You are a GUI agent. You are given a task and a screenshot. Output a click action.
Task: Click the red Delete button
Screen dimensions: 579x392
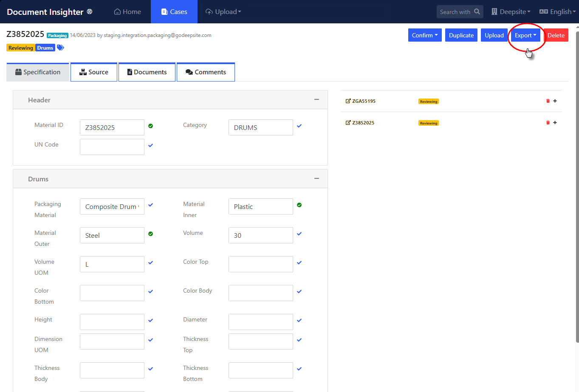pyautogui.click(x=556, y=35)
